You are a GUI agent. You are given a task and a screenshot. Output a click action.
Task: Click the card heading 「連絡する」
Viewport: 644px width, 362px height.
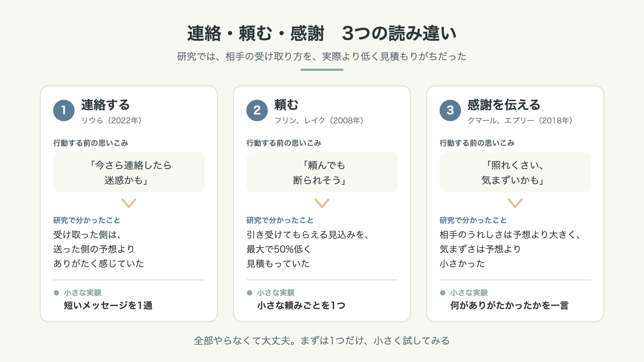105,105
